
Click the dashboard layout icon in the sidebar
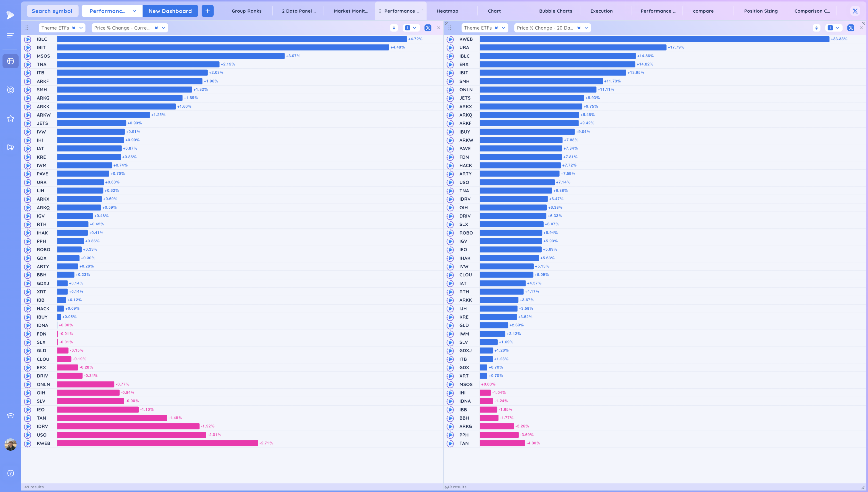coord(10,61)
